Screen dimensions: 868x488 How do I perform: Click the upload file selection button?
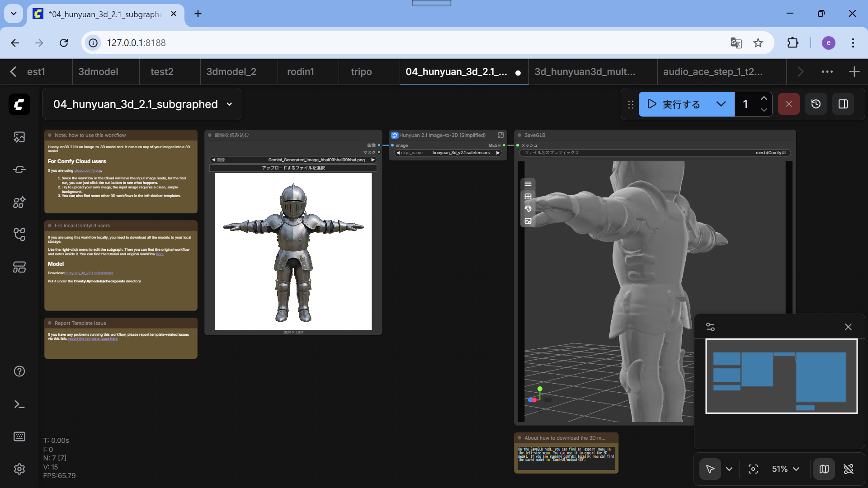293,168
